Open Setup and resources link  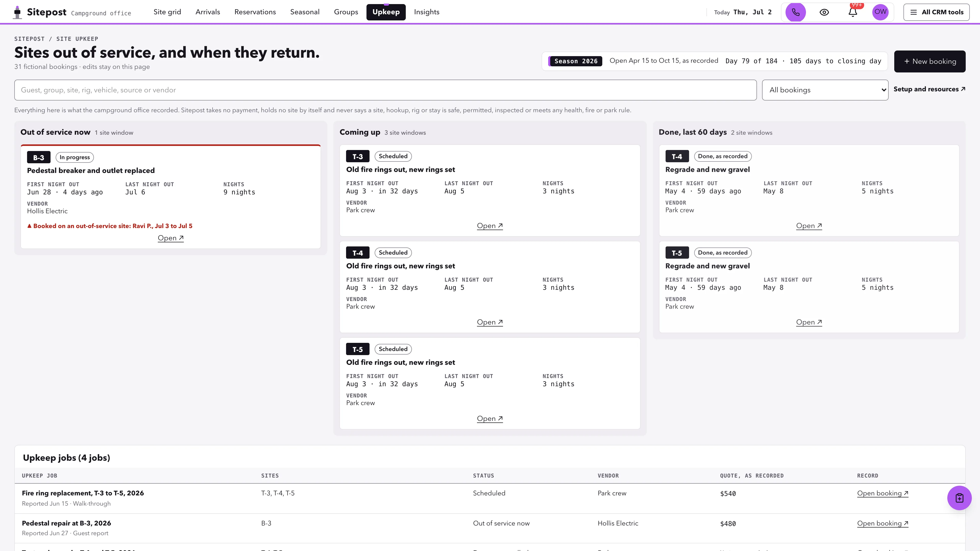point(929,89)
